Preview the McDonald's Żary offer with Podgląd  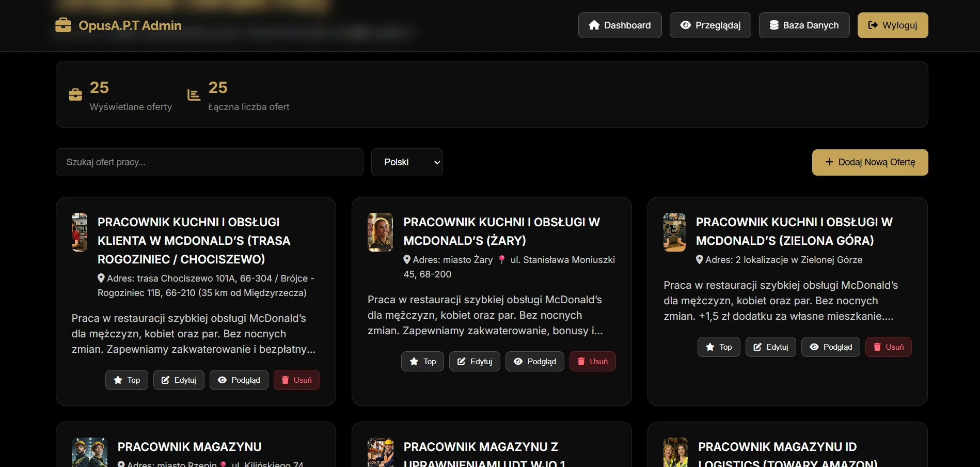pos(534,362)
